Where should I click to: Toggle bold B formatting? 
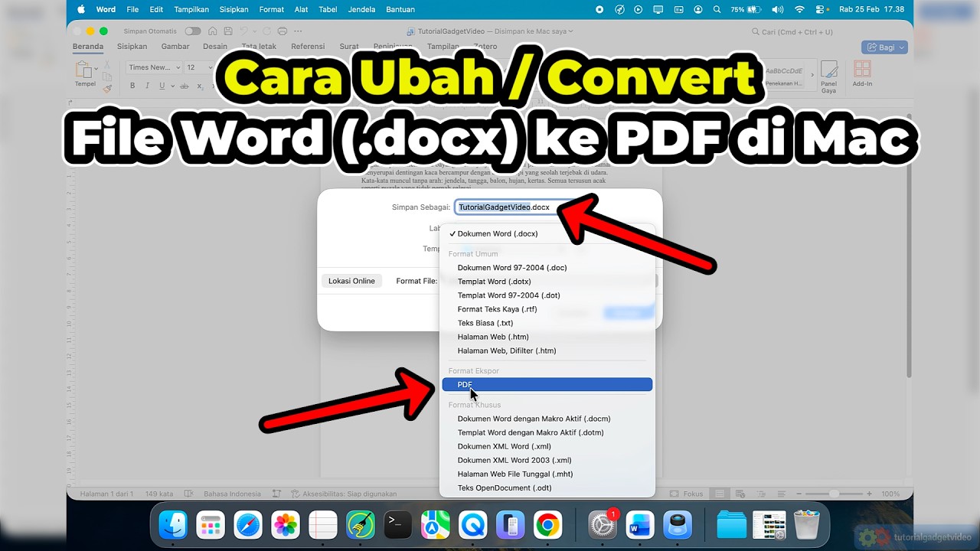tap(132, 86)
